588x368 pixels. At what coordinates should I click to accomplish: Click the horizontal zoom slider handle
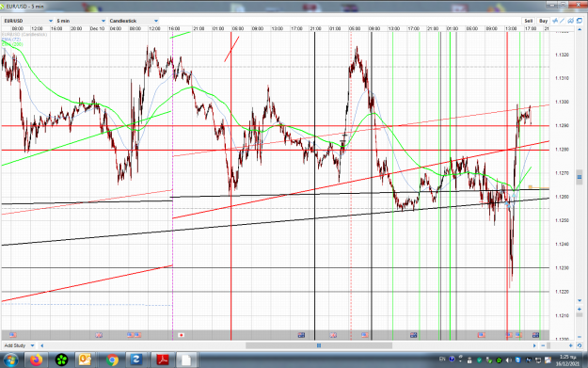coord(548,345)
